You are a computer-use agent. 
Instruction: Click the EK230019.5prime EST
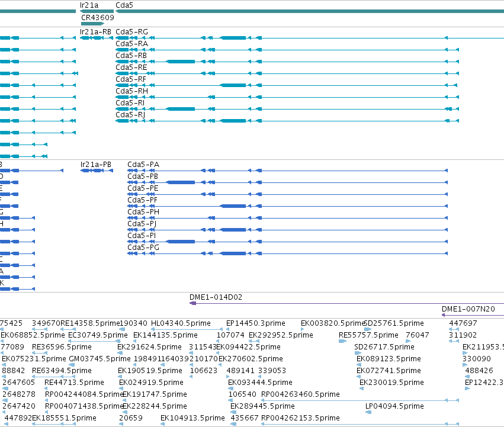tap(362, 389)
